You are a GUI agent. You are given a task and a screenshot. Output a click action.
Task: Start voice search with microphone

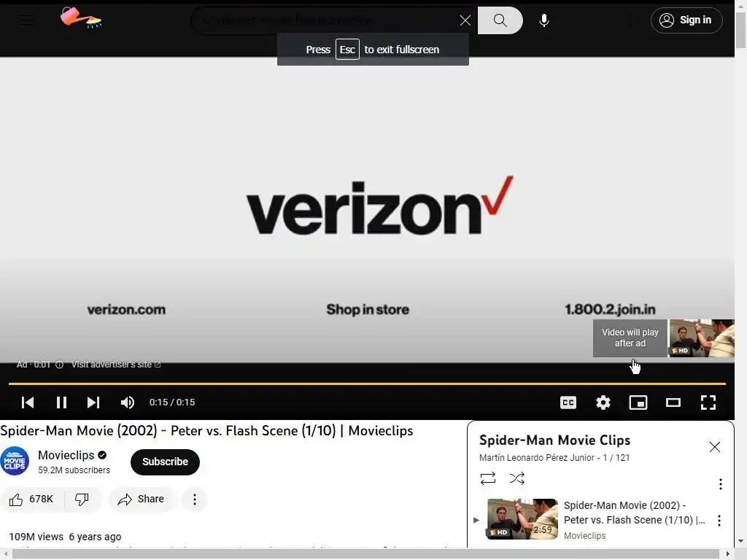(544, 20)
